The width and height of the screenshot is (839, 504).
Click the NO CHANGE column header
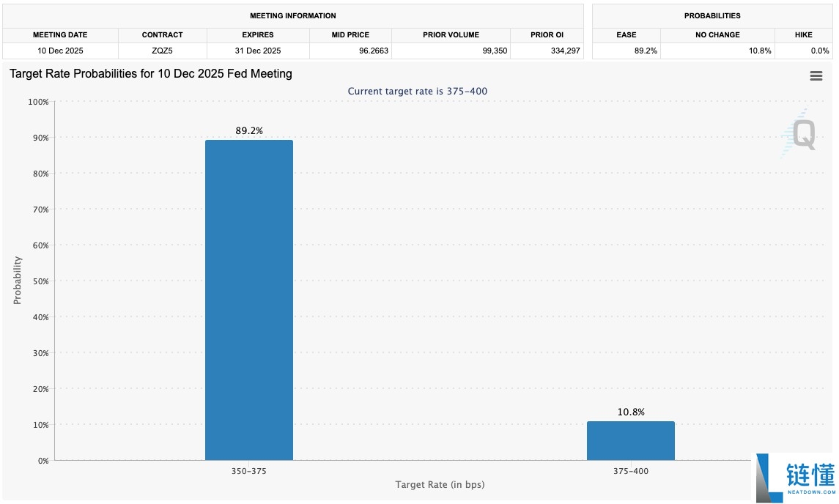(x=717, y=35)
